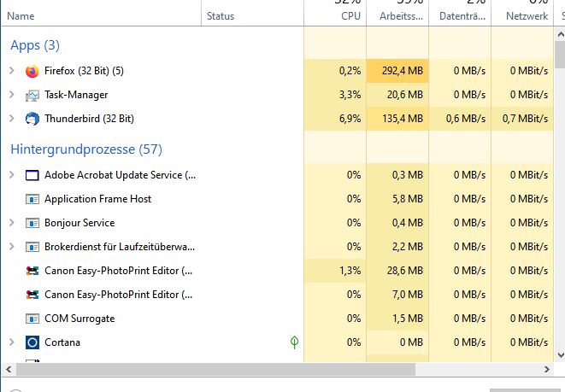Click the vertical scrollbar down arrow

click(561, 355)
